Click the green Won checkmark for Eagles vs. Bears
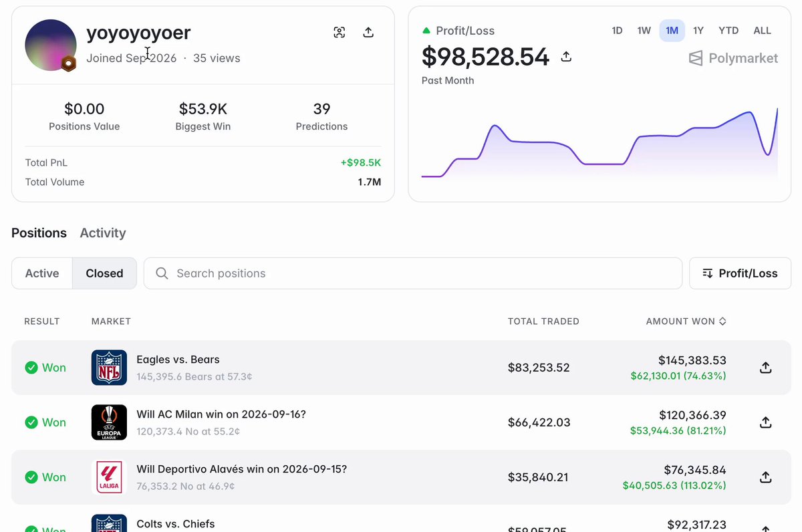 coord(31,368)
